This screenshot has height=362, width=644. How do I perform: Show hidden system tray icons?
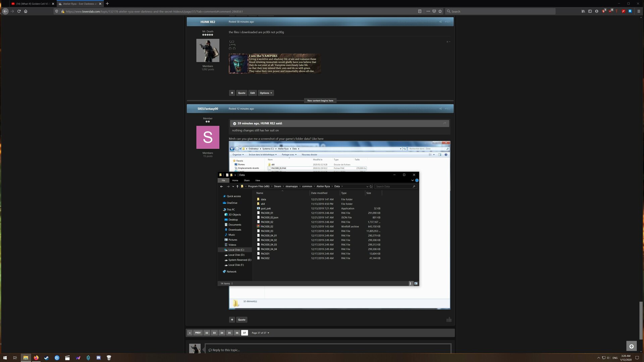click(598, 358)
